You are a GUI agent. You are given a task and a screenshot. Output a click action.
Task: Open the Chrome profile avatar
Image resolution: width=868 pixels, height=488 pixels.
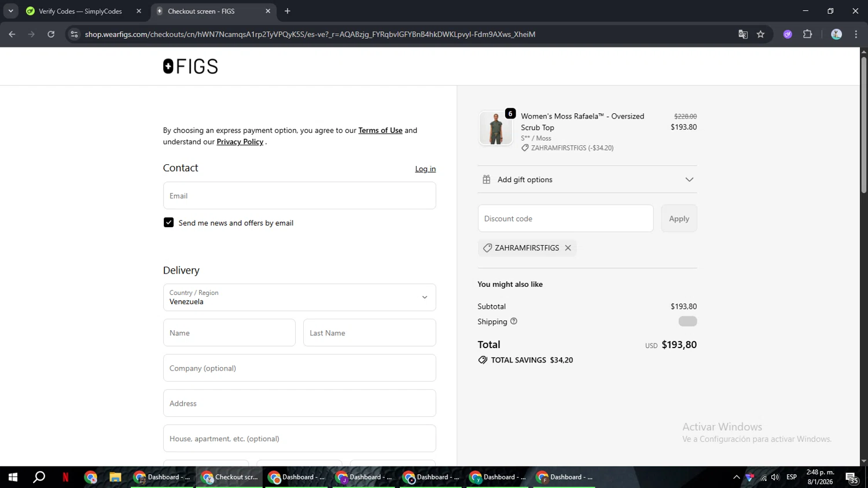click(836, 34)
